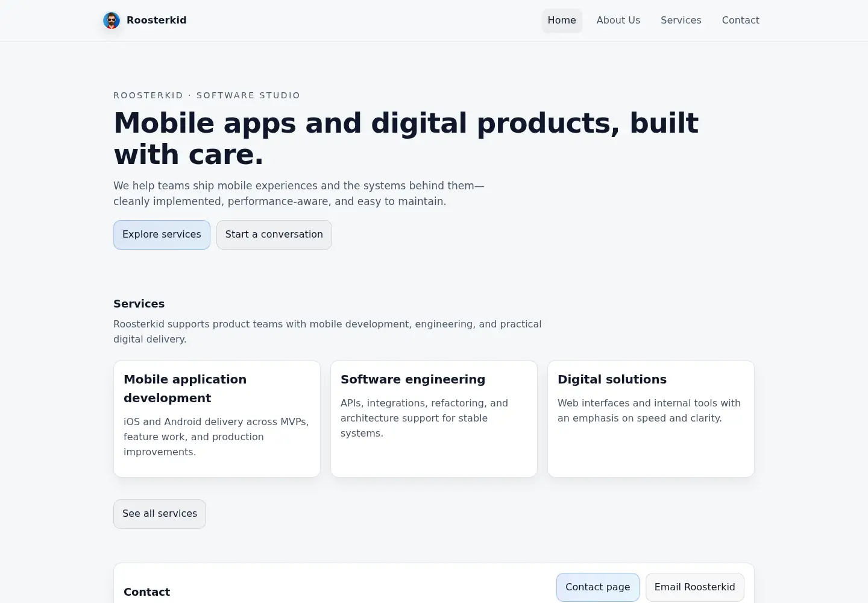Click the Contact section heading
The image size is (868, 603).
pyautogui.click(x=147, y=592)
